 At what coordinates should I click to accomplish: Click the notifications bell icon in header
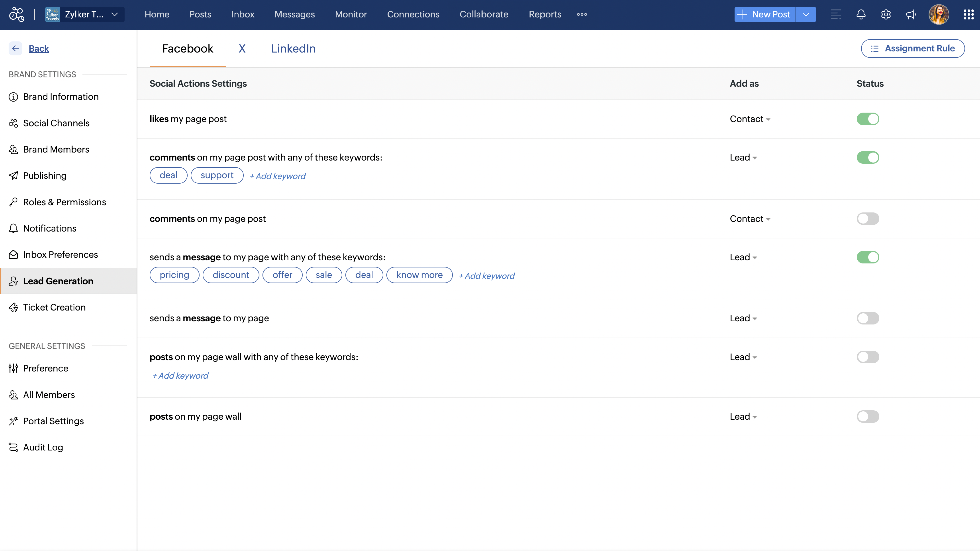click(861, 14)
